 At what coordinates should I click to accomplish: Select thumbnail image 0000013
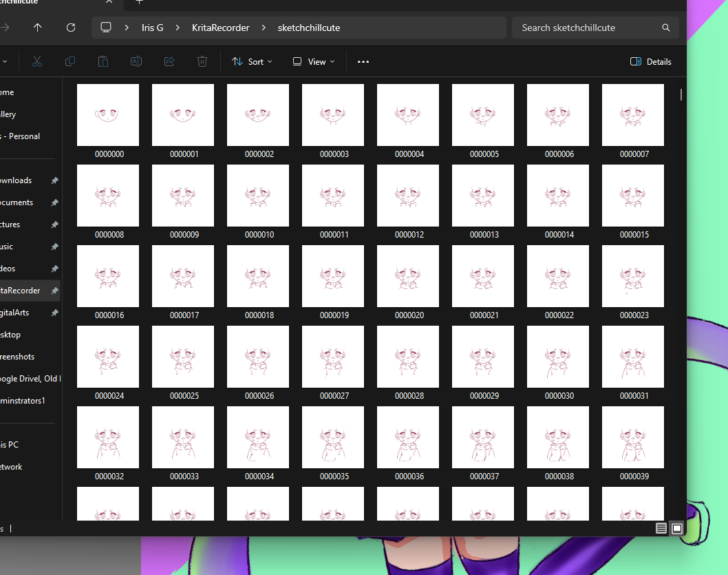point(483,196)
